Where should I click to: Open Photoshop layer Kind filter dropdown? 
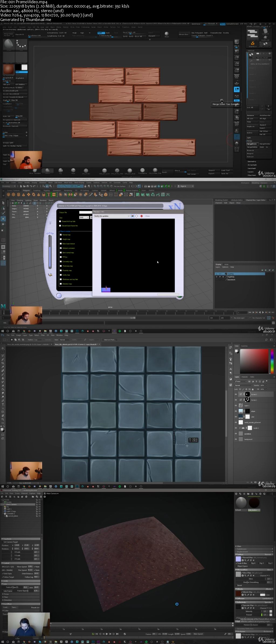tap(241, 381)
